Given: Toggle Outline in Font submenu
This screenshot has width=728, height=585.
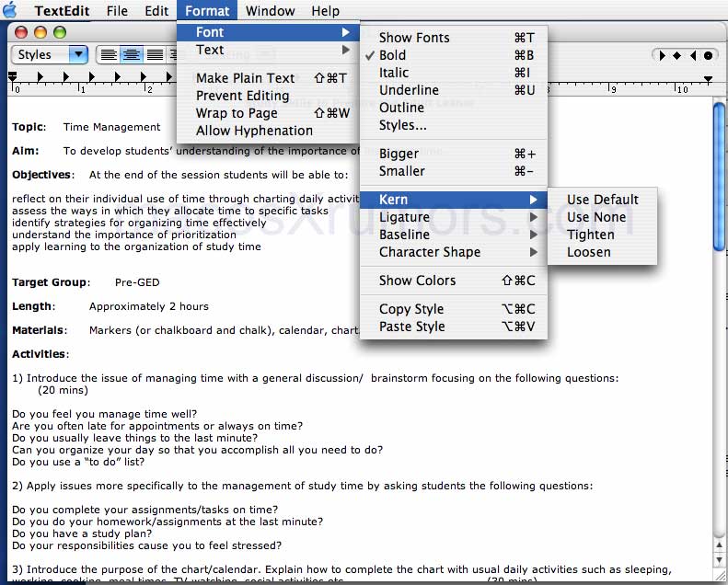Looking at the screenshot, I should tap(454, 108).
